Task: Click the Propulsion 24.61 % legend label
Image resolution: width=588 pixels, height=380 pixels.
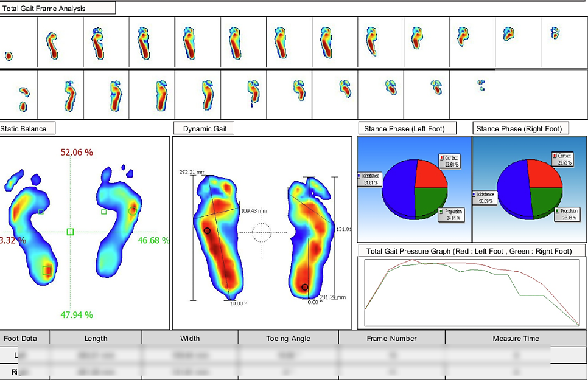Action: (x=452, y=215)
